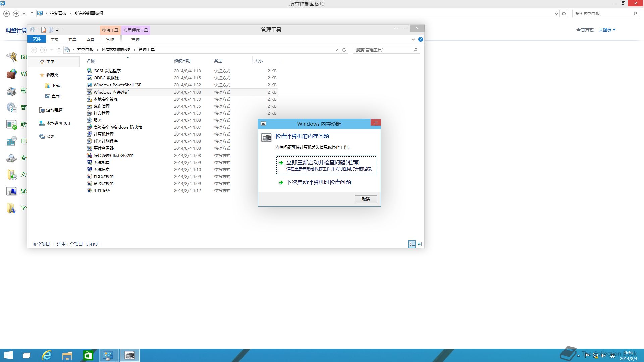The width and height of the screenshot is (644, 362).
Task: Click 取消 in memory diagnostic dialog
Action: pos(366,199)
